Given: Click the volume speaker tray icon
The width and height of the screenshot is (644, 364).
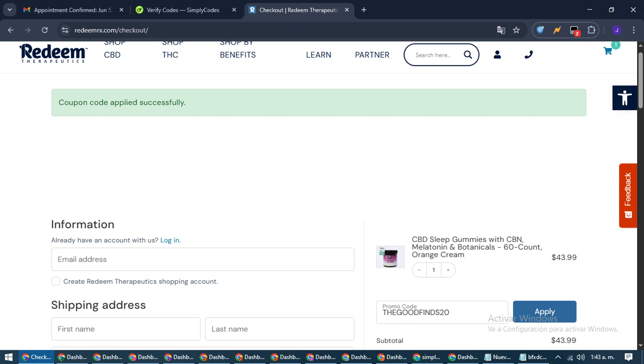Looking at the screenshot, I should (581, 357).
